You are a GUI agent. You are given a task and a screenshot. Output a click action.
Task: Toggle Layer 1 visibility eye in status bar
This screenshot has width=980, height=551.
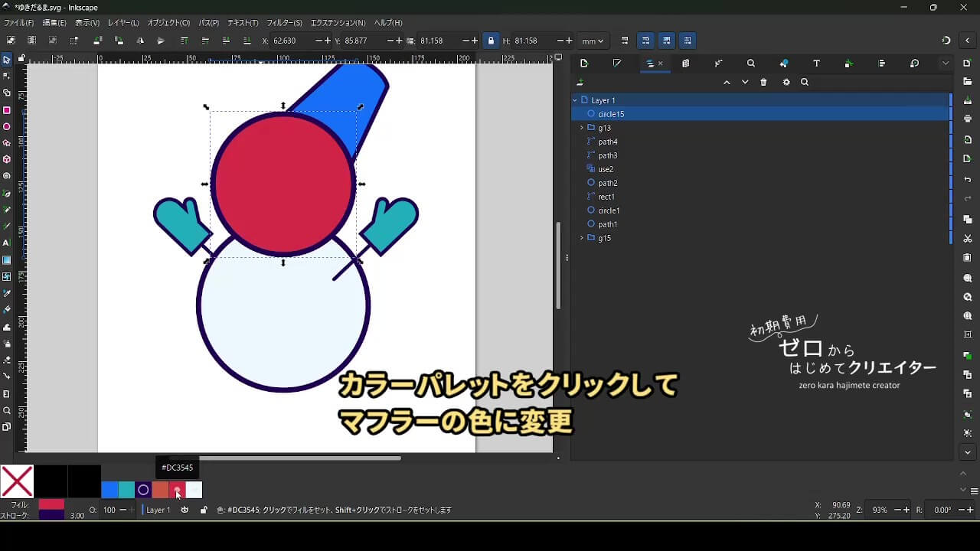185,510
